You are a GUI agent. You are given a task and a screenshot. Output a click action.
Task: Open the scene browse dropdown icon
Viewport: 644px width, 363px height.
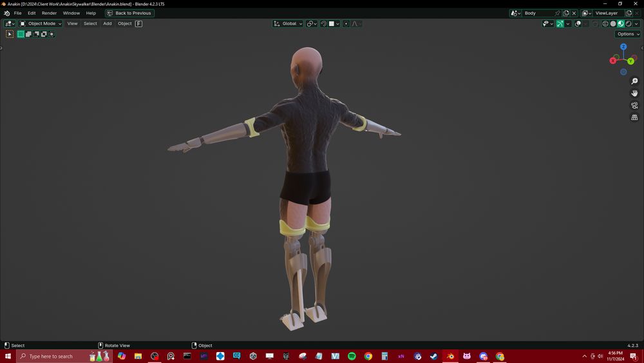click(x=515, y=13)
